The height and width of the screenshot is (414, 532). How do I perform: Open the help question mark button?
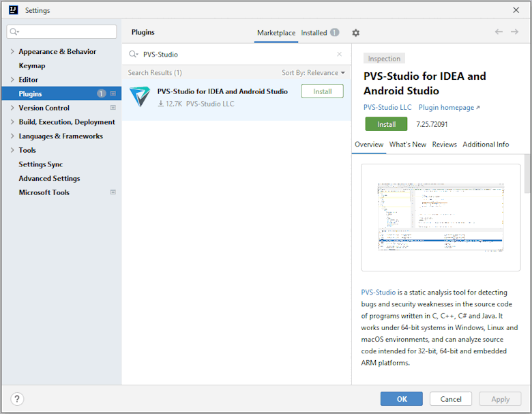pos(18,399)
